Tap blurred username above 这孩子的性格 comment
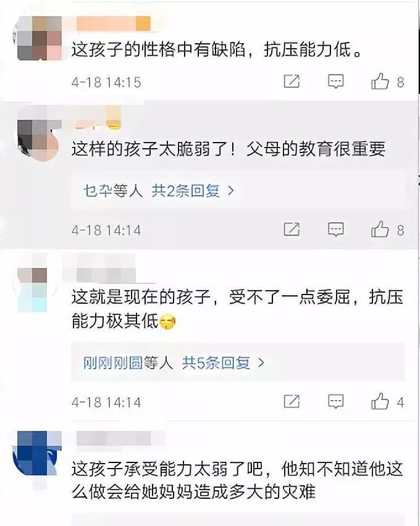The width and height of the screenshot is (420, 526). (114, 23)
